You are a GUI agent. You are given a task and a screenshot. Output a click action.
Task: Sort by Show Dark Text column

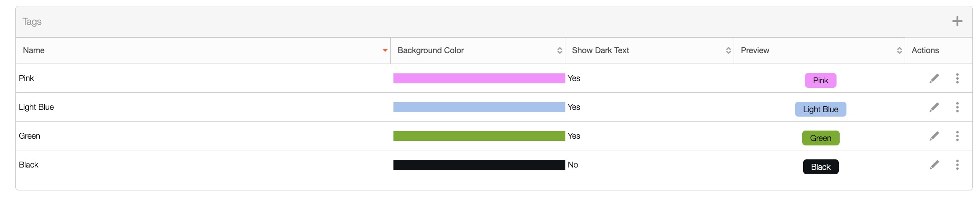point(728,50)
